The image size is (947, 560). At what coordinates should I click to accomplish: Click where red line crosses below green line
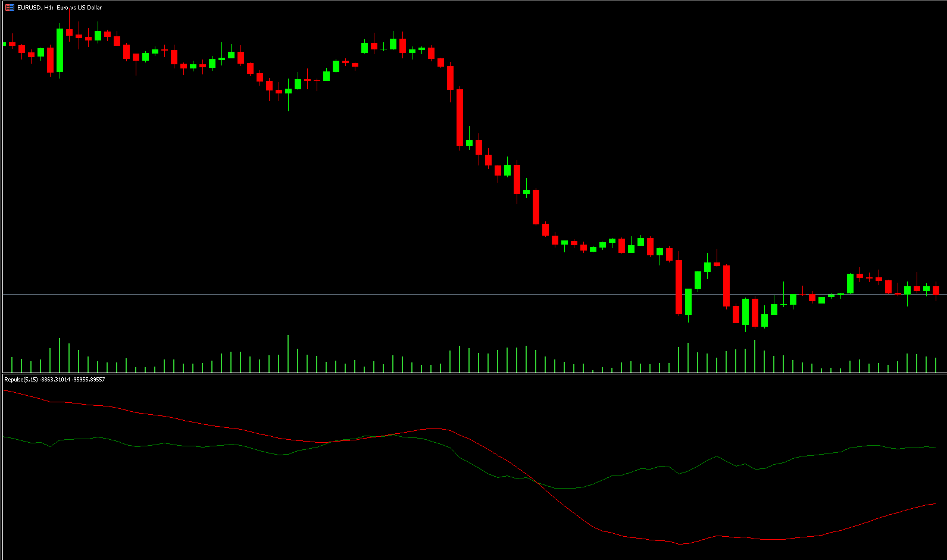(x=537, y=482)
